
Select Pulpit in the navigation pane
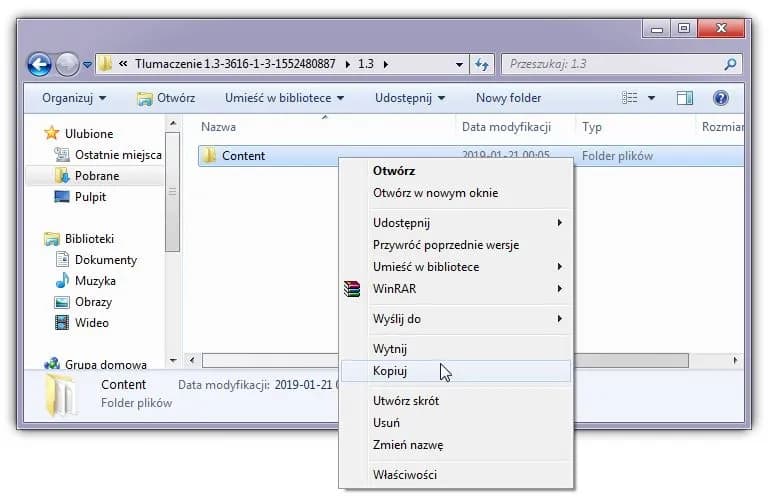click(90, 197)
